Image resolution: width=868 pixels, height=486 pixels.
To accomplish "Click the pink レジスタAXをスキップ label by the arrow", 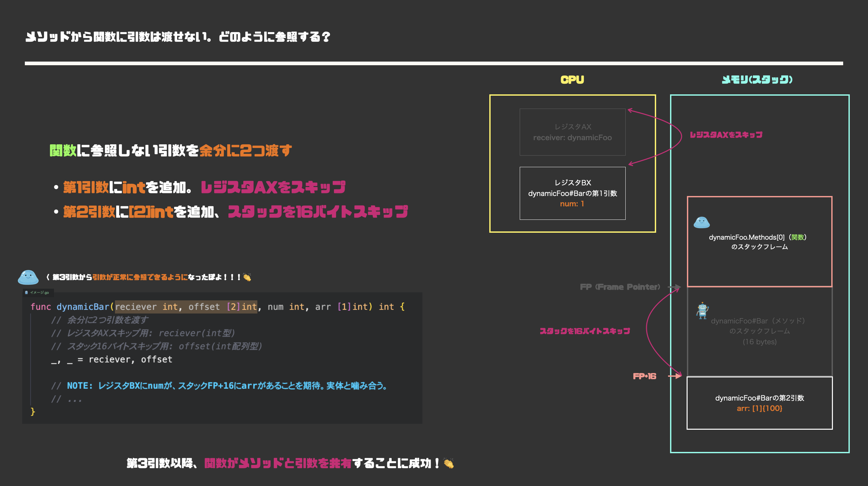I will (x=726, y=135).
